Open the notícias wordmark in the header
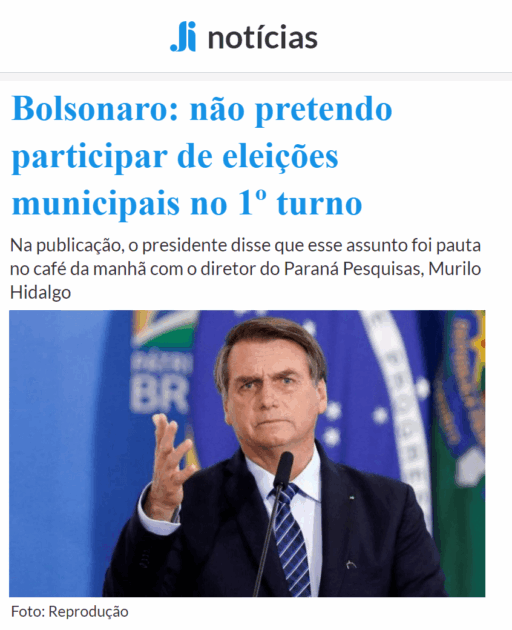This screenshot has width=512, height=630. click(262, 38)
